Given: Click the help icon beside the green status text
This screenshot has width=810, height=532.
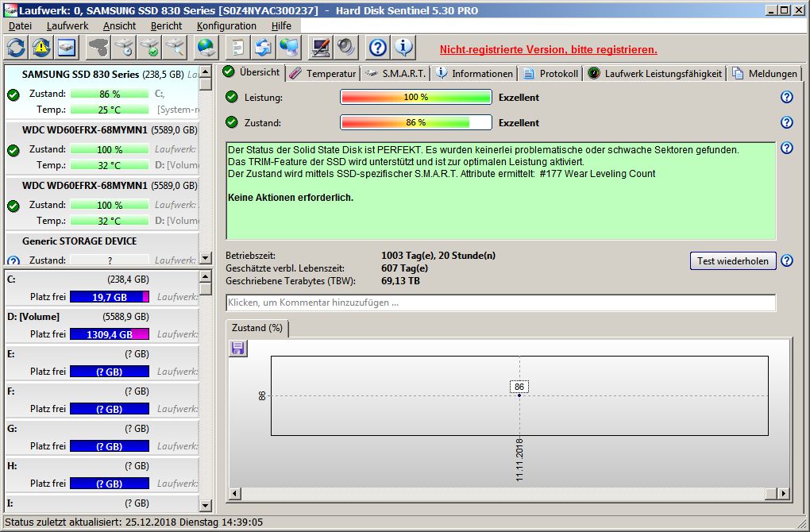Looking at the screenshot, I should pyautogui.click(x=786, y=148).
